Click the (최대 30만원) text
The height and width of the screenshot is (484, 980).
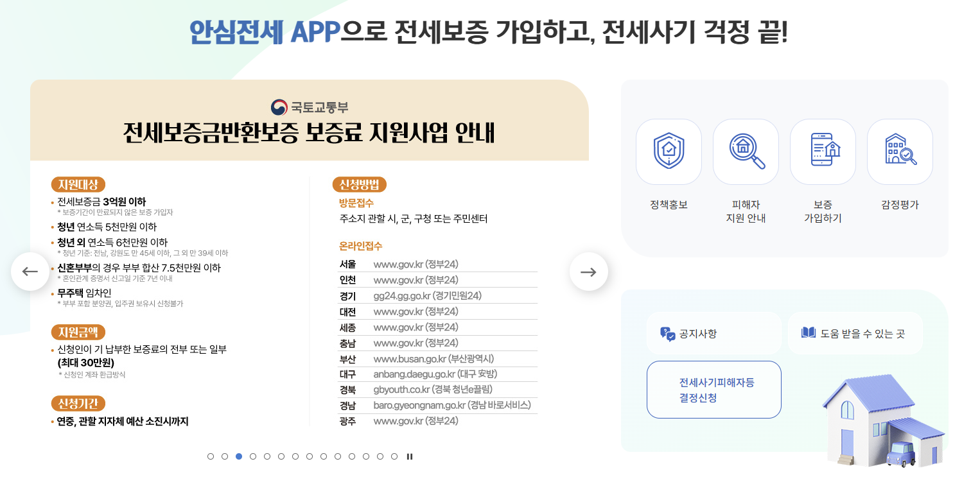[86, 363]
